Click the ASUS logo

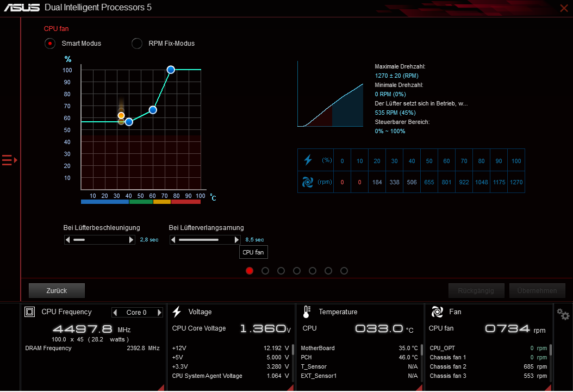22,7
